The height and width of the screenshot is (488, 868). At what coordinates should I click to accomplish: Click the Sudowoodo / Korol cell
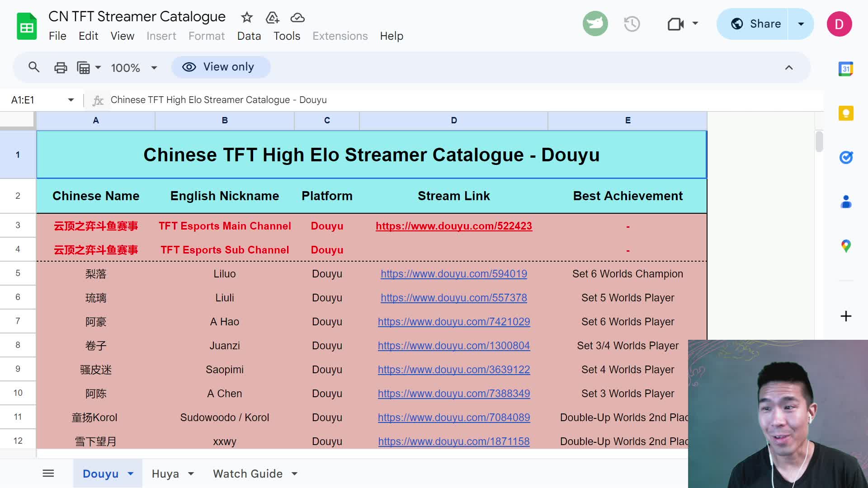pyautogui.click(x=224, y=418)
